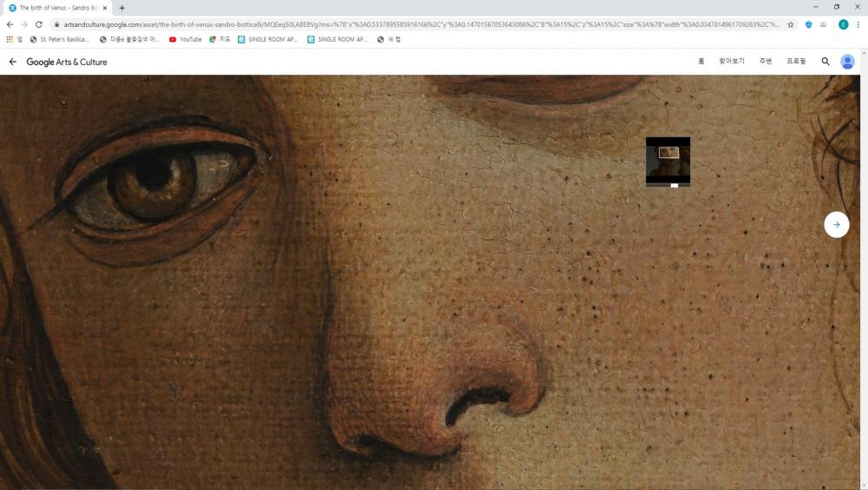This screenshot has height=490, width=868.
Task: Open the YouTube bookmark
Action: tap(186, 39)
